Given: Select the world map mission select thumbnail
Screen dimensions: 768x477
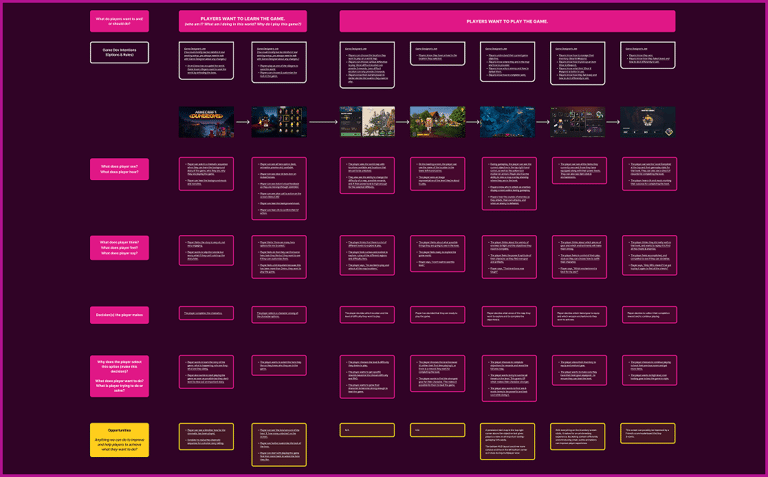Looking at the screenshot, I should [x=367, y=122].
